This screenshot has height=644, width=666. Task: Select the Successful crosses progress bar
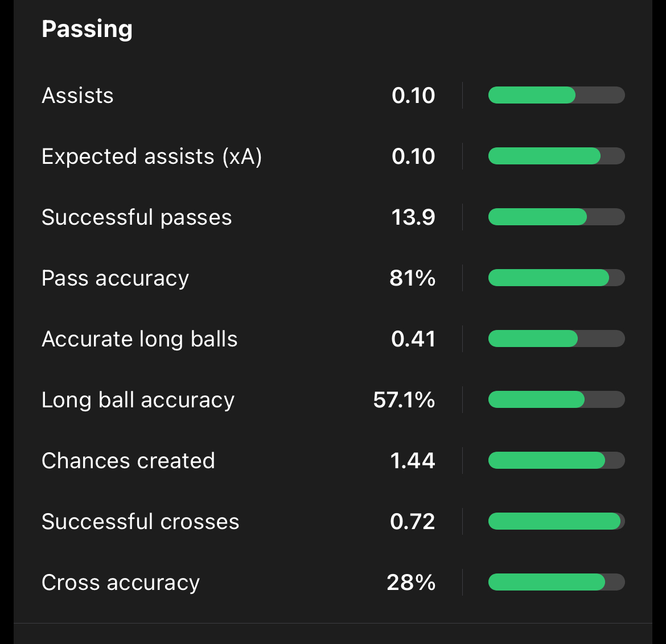[556, 522]
